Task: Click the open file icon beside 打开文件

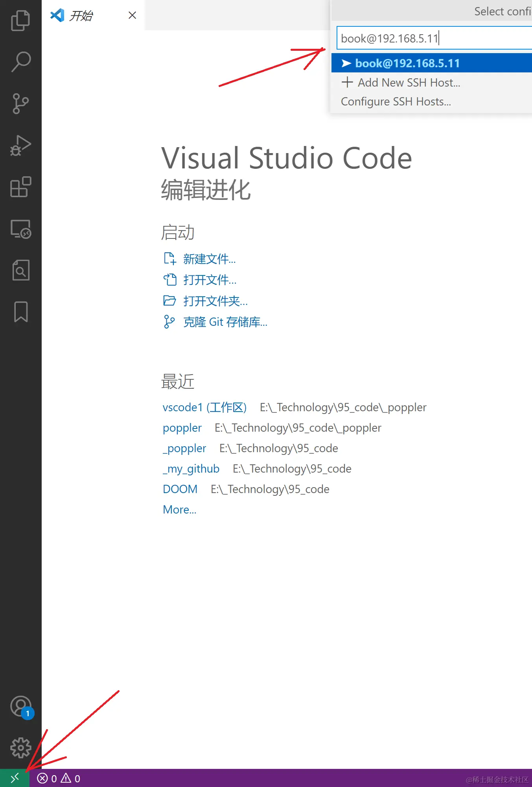Action: coord(169,280)
